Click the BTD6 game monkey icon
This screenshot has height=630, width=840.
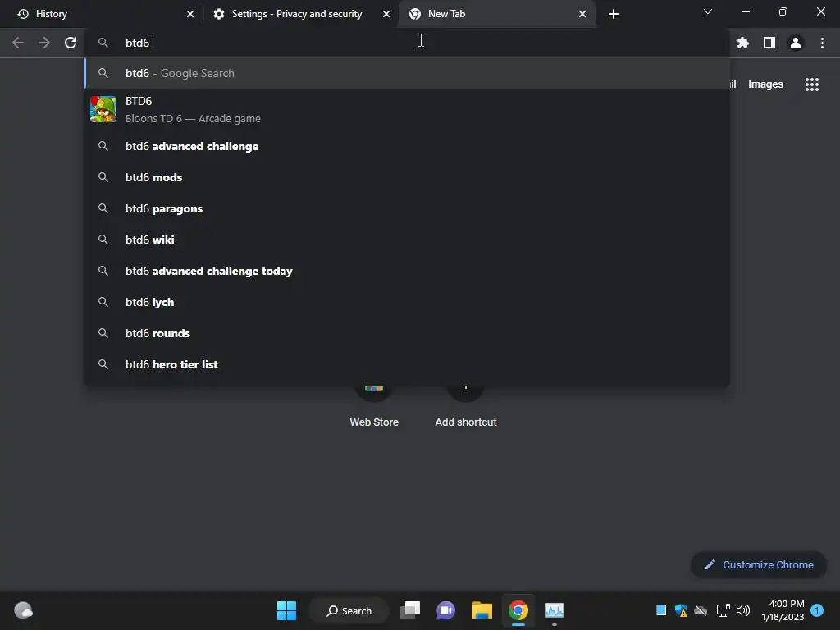pyautogui.click(x=103, y=109)
